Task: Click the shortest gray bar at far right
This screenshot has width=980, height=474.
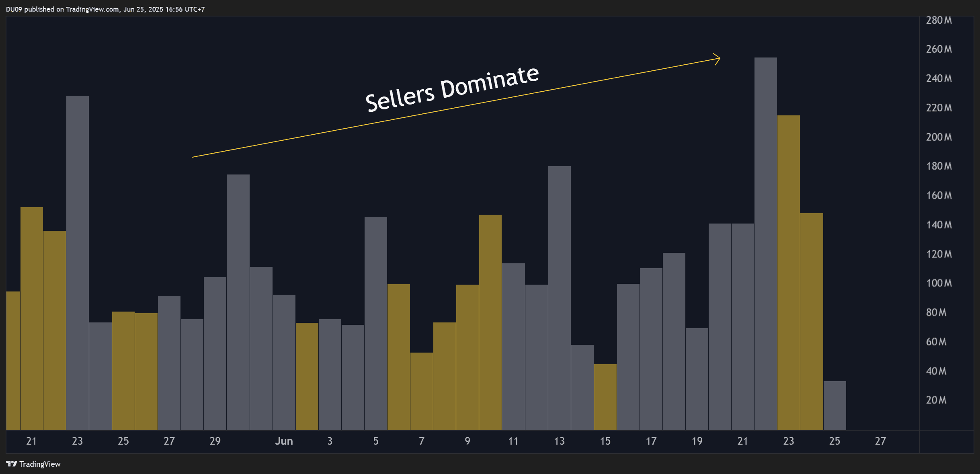Action: click(x=834, y=406)
